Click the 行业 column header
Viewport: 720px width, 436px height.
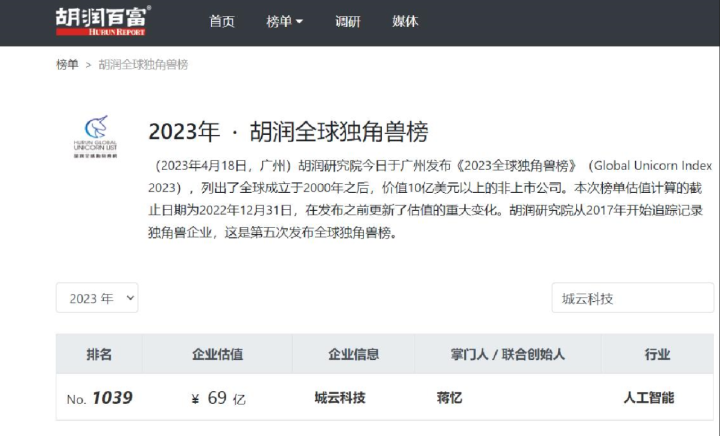click(657, 354)
